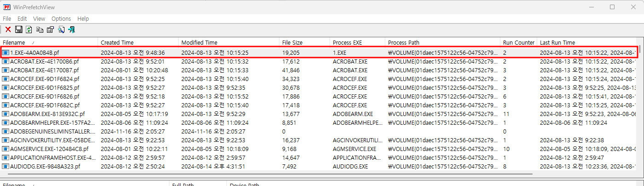This screenshot has width=644, height=186.
Task: Click the red X delete selected files icon
Action: click(x=8, y=29)
